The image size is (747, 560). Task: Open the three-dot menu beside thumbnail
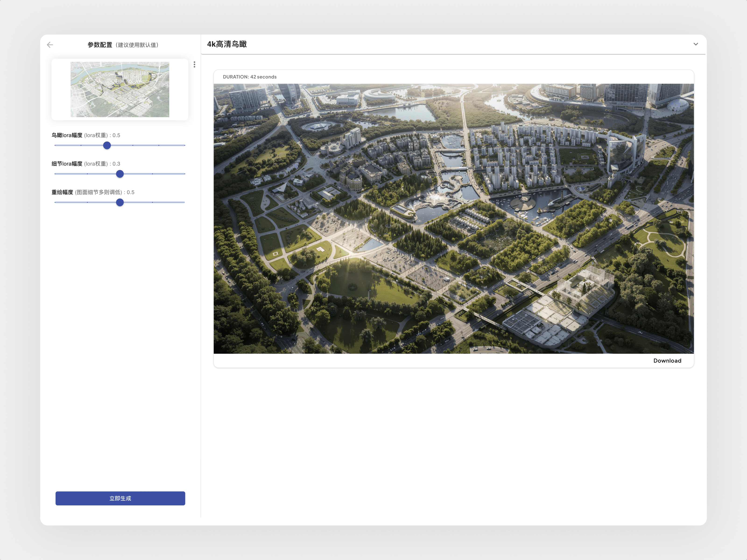(194, 64)
